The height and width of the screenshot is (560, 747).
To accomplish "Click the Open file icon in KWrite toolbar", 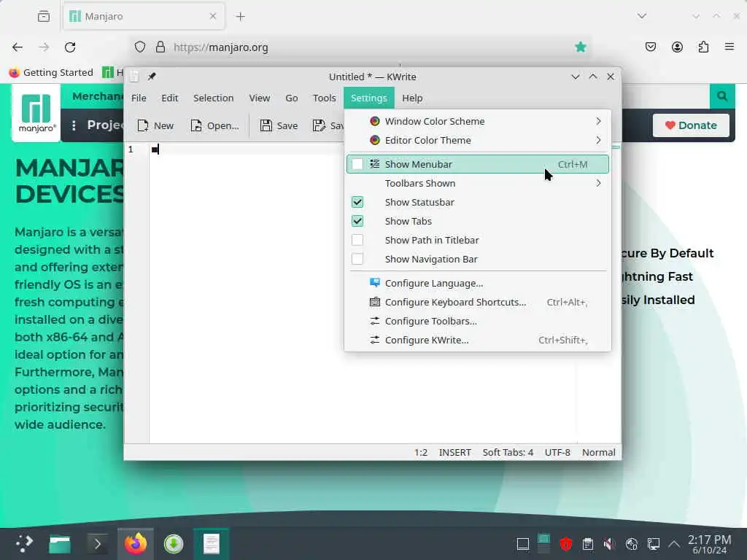I will [x=196, y=125].
